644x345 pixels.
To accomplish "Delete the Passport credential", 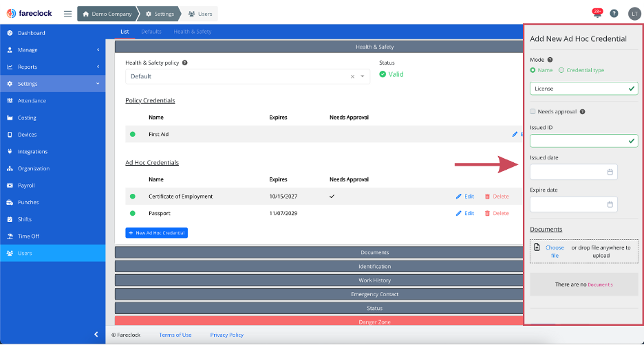I will click(497, 213).
